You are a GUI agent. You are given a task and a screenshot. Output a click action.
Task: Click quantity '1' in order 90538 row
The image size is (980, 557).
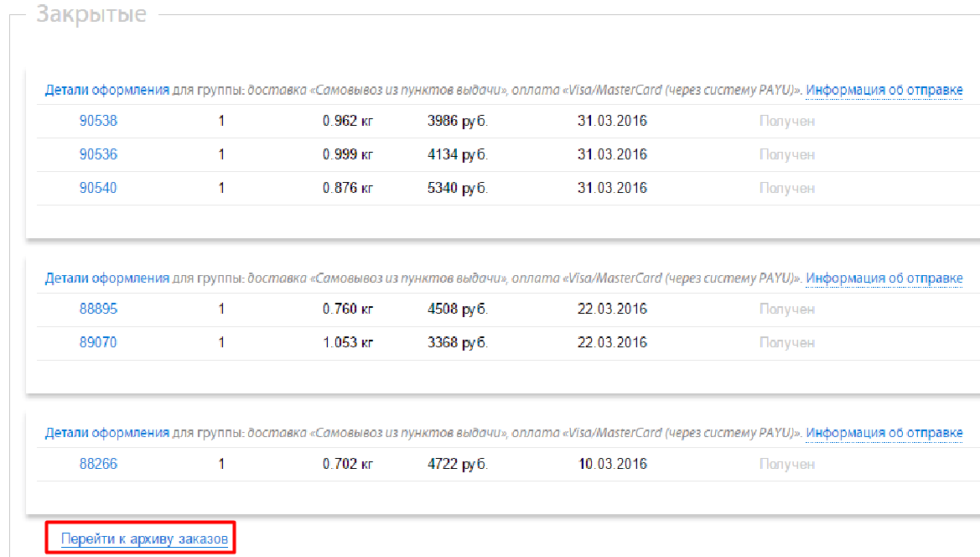(221, 121)
